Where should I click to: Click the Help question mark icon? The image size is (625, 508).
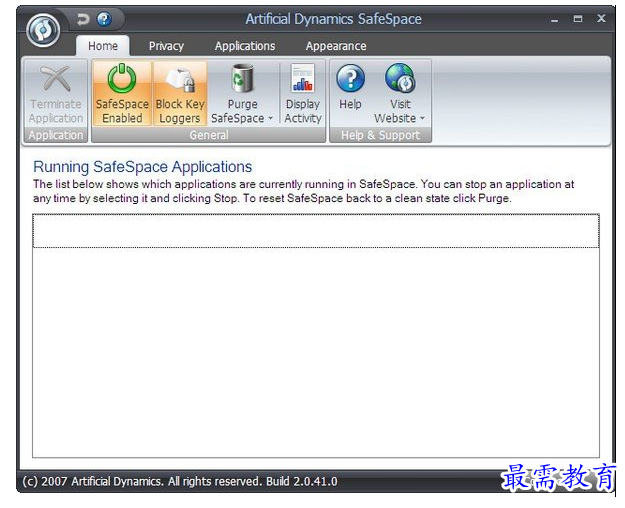pyautogui.click(x=350, y=78)
